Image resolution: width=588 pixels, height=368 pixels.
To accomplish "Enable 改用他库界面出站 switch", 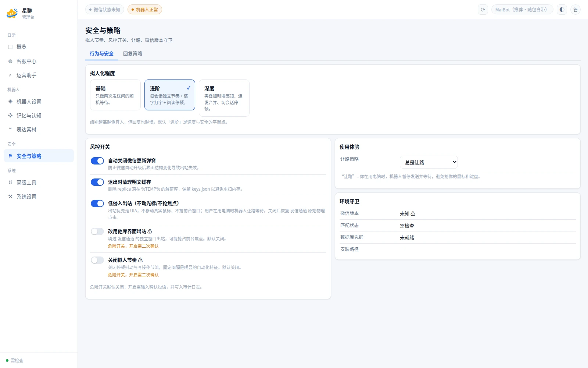I will [x=97, y=231].
